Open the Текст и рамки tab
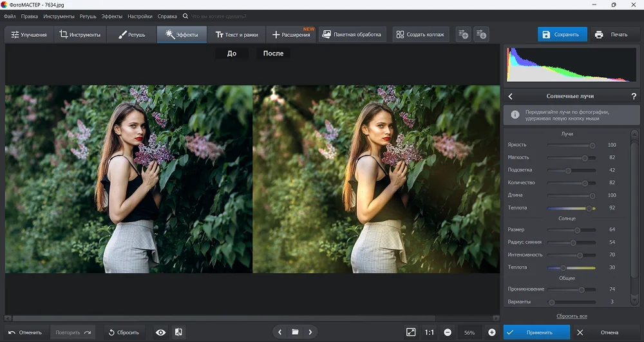The image size is (644, 342). [x=236, y=35]
